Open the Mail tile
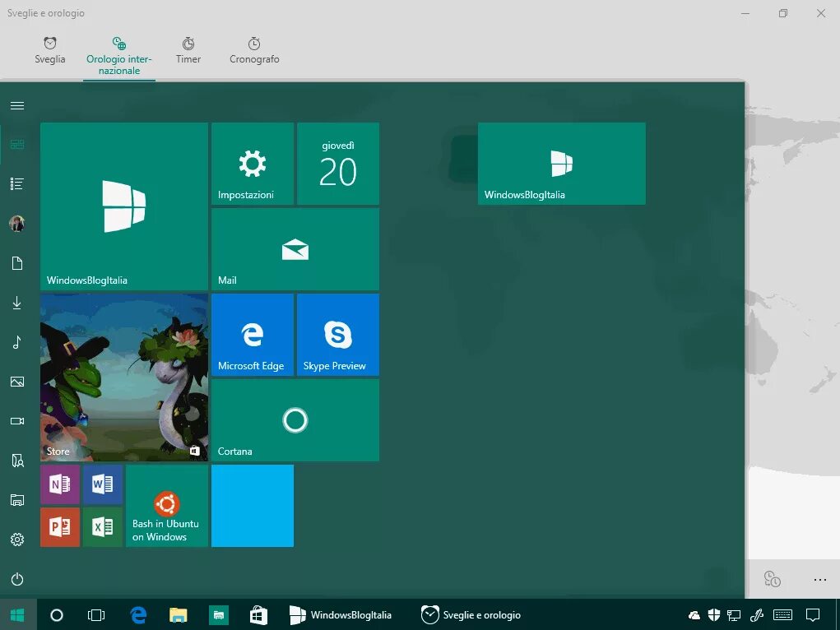This screenshot has width=840, height=630. (295, 249)
